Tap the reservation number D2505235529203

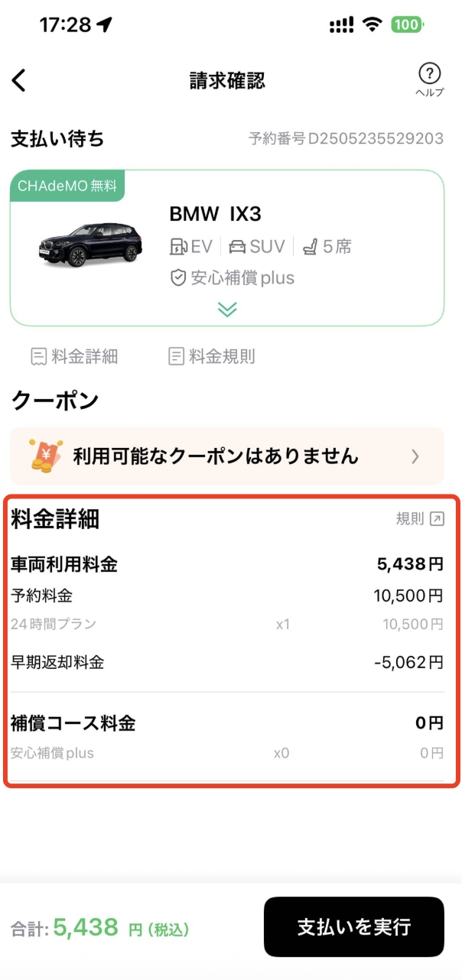tap(346, 139)
